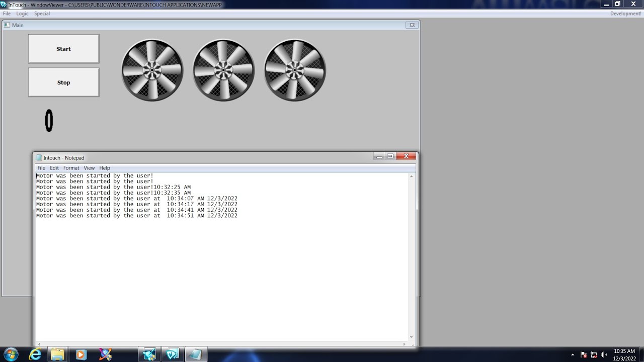The image size is (644, 362).
Task: Open WindowViewer Special menu
Action: [42, 14]
